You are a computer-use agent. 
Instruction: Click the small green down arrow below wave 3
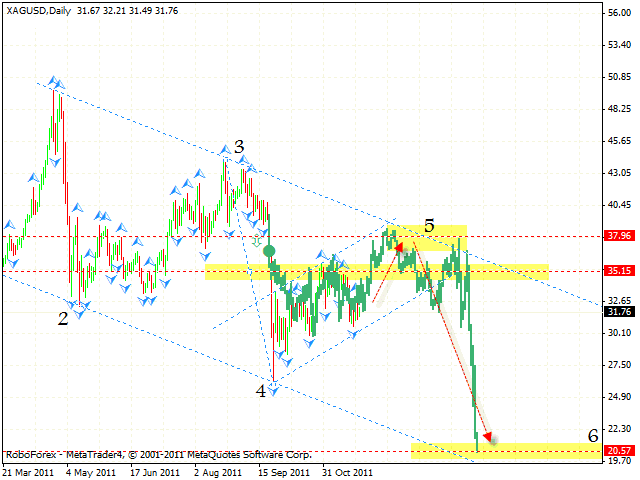(x=257, y=240)
